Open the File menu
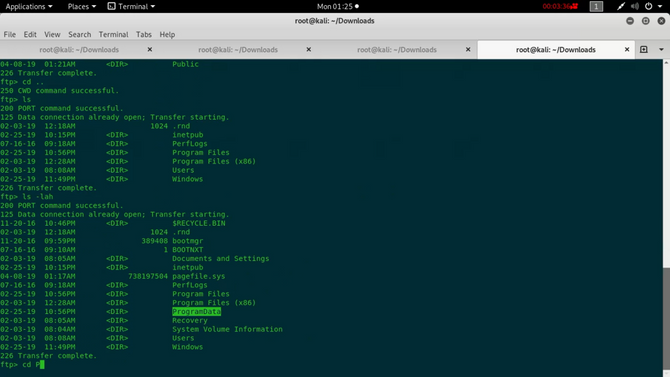This screenshot has width=670, height=377. [x=9, y=34]
